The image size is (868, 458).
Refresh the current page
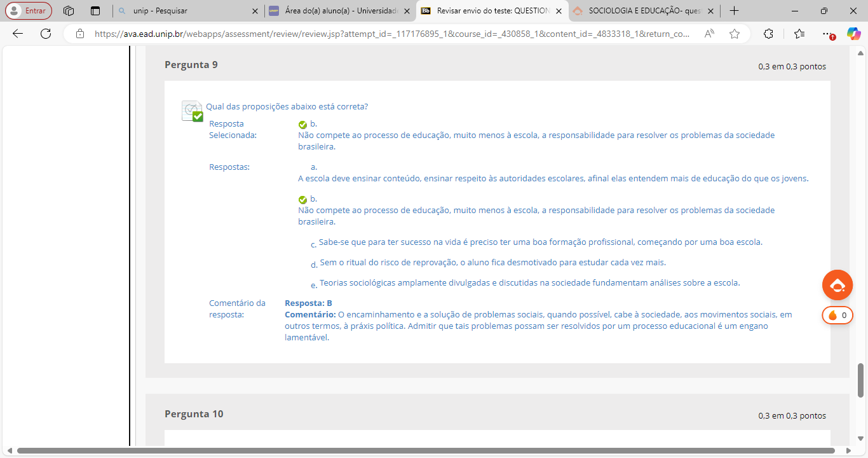[x=46, y=34]
